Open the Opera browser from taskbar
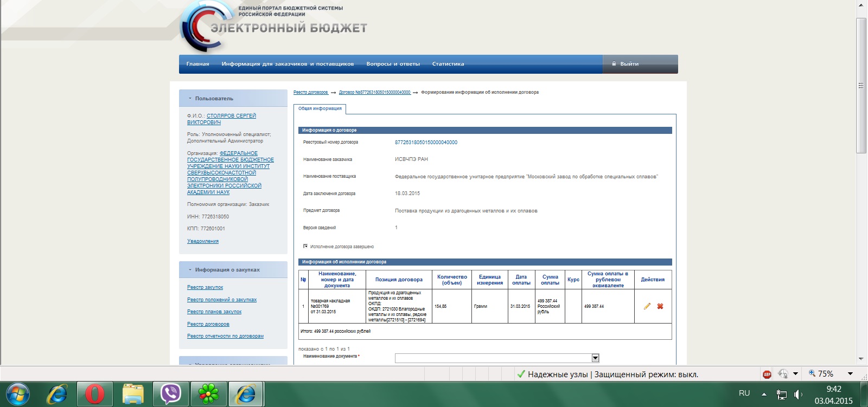868x407 pixels. point(95,393)
